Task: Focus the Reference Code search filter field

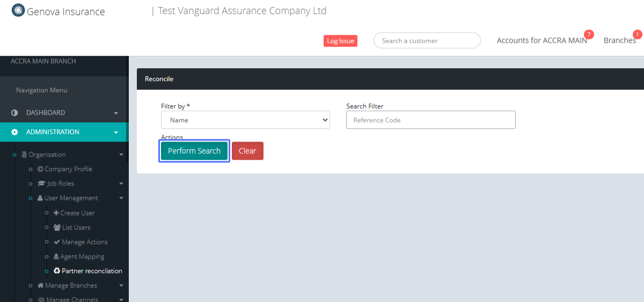Action: pyautogui.click(x=430, y=120)
